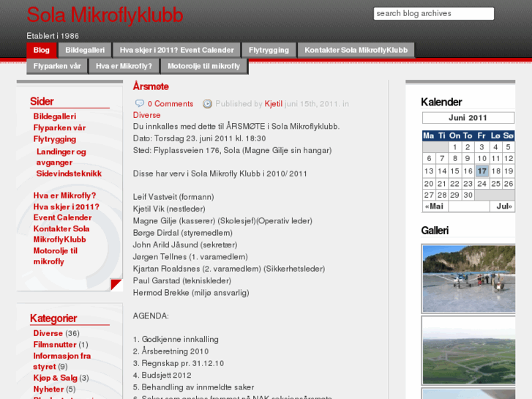Open Kontakter Sola MikroflyKlubb sidebar link
Viewport: 532px width, 399px height.
(x=61, y=234)
